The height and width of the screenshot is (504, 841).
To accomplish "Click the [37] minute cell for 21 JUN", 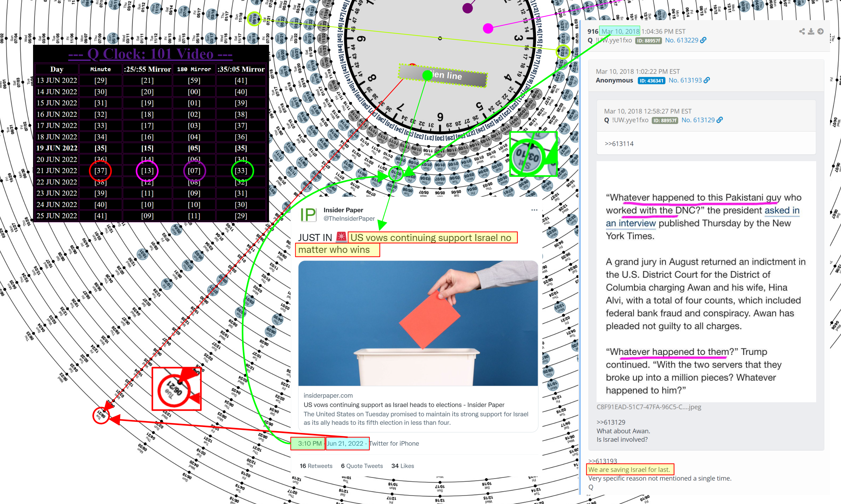I will tap(101, 171).
